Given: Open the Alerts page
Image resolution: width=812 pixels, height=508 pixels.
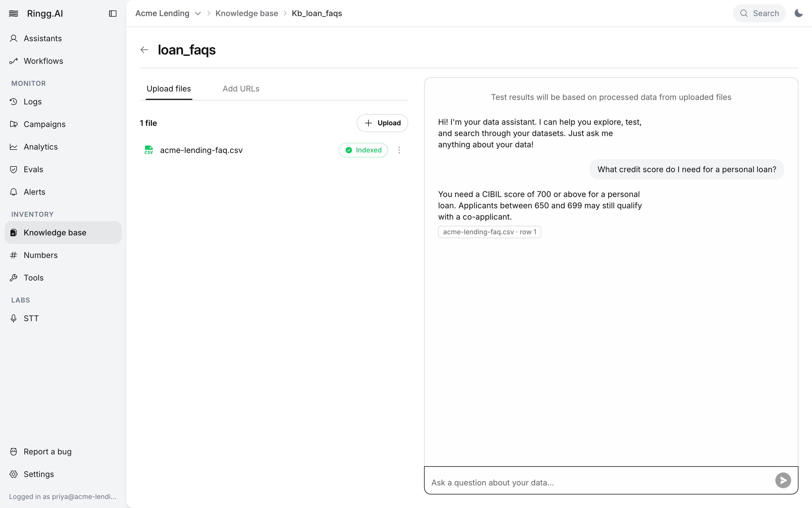Looking at the screenshot, I should point(63,192).
